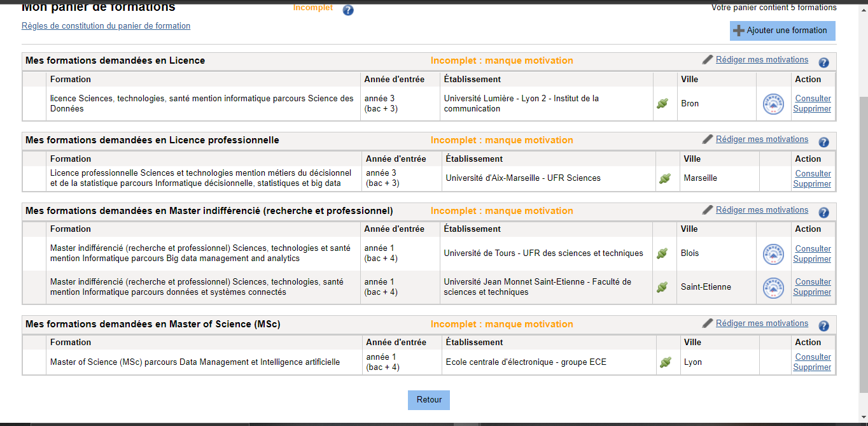Click help icon in Licence professionnelle header
Screen dimensions: 868x426
click(x=823, y=143)
